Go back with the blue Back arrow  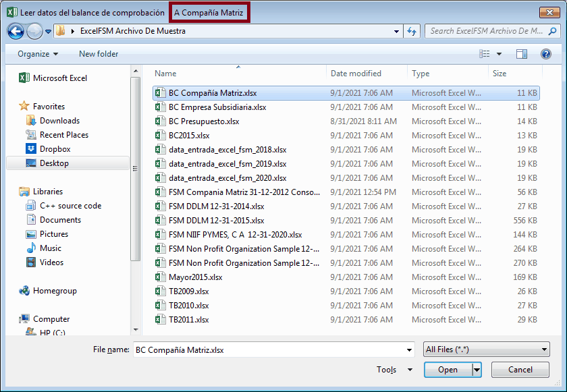coord(16,32)
